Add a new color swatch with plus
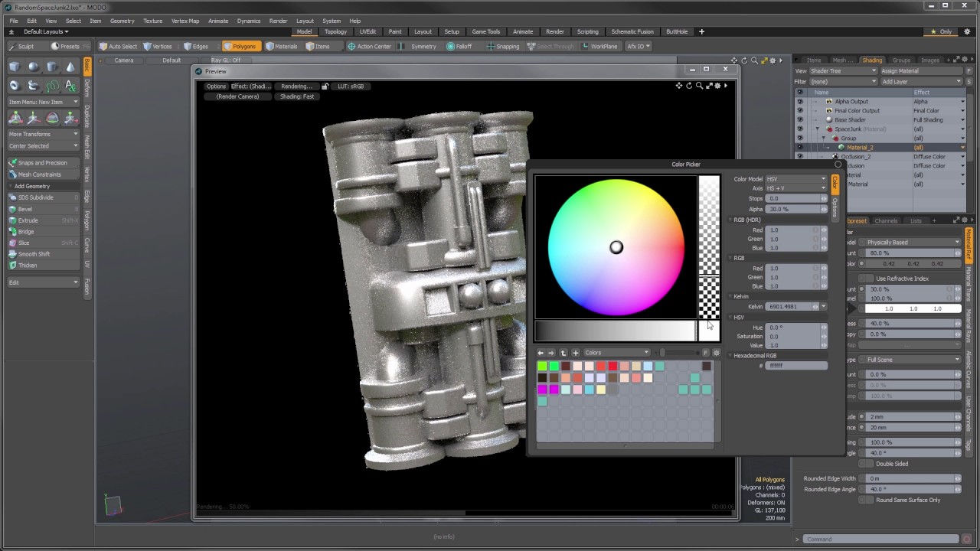 [x=576, y=353]
